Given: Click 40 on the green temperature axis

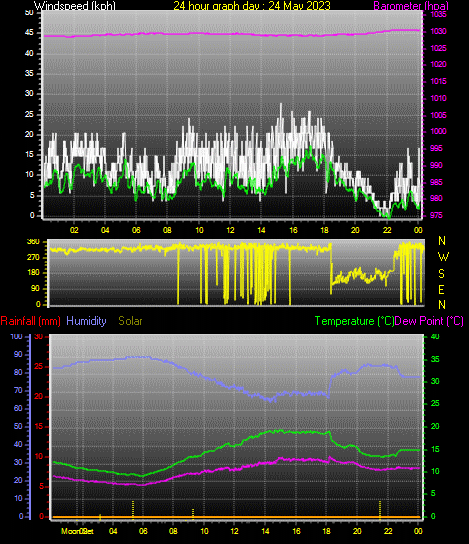Looking at the screenshot, I should (435, 336).
